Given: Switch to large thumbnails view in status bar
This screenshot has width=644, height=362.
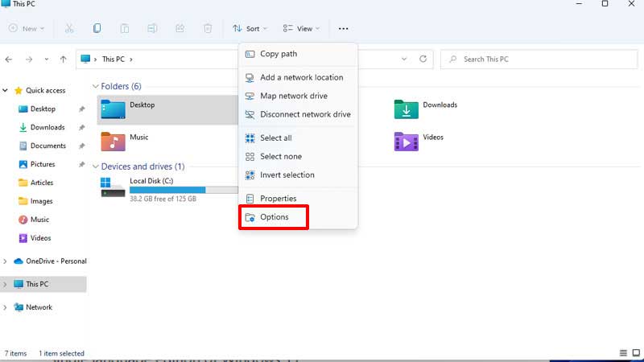Looking at the screenshot, I should [636, 353].
